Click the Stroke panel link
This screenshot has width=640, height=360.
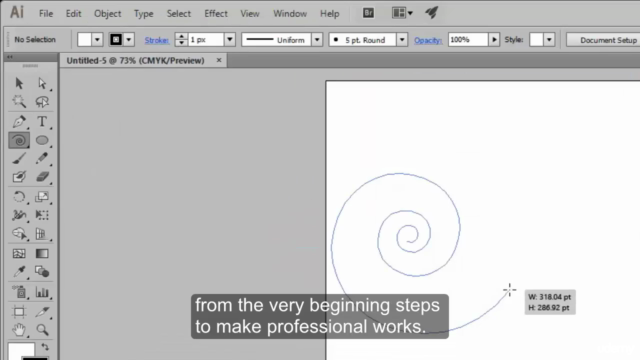[x=156, y=40]
